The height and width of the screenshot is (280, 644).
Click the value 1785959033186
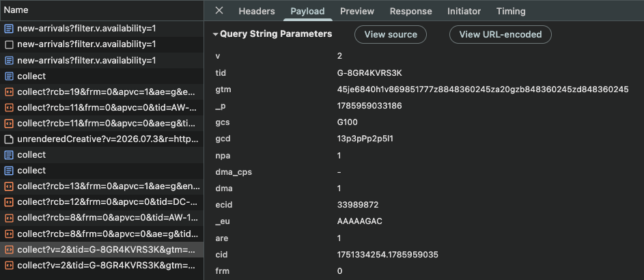(x=369, y=106)
